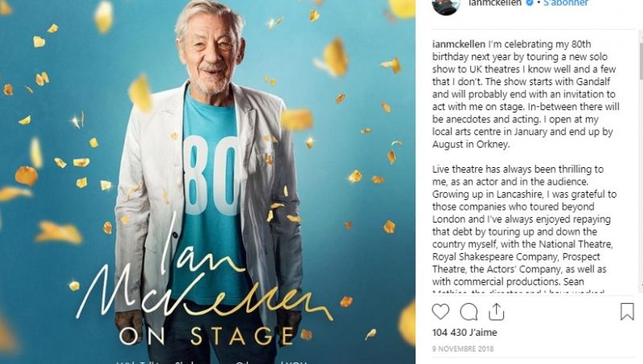Open comments via the speech bubble icon
Screen dimensions: 643x364
pyautogui.click(x=469, y=312)
